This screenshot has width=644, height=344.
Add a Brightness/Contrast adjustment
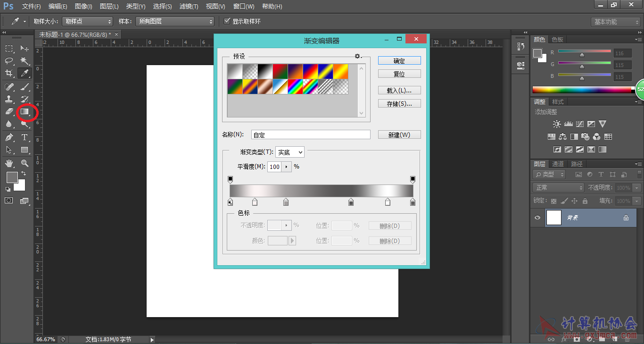(x=557, y=124)
